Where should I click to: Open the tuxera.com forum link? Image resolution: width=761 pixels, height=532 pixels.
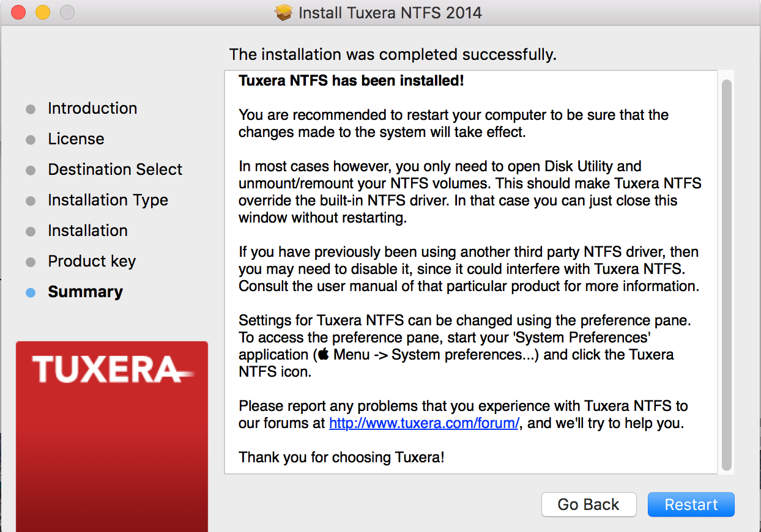(x=424, y=423)
